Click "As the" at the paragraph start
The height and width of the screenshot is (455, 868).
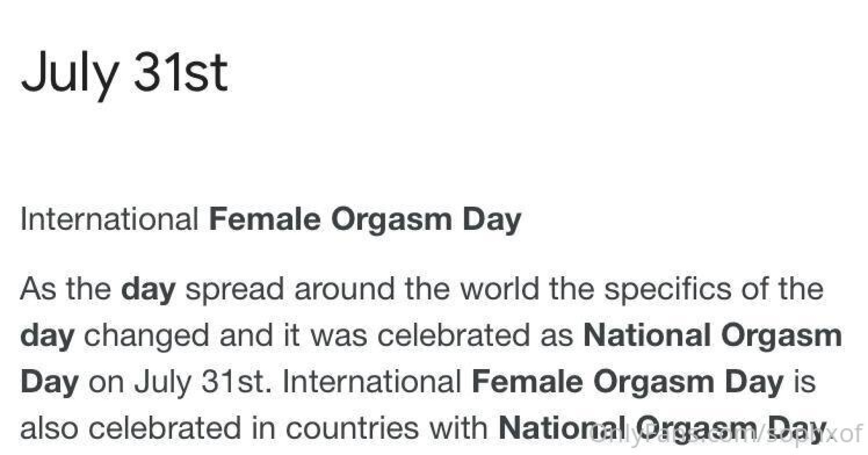pyautogui.click(x=66, y=289)
